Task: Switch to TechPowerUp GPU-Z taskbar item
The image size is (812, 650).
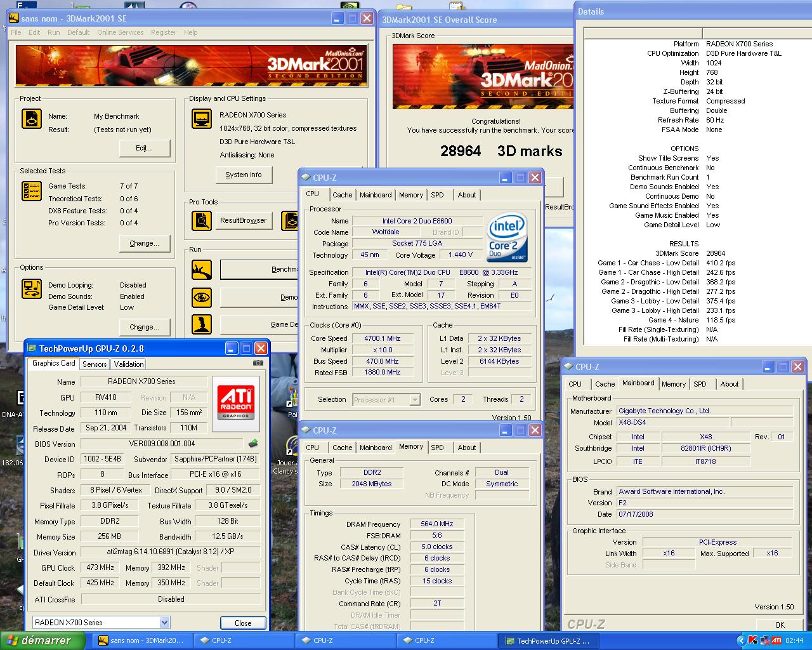Action: click(548, 640)
